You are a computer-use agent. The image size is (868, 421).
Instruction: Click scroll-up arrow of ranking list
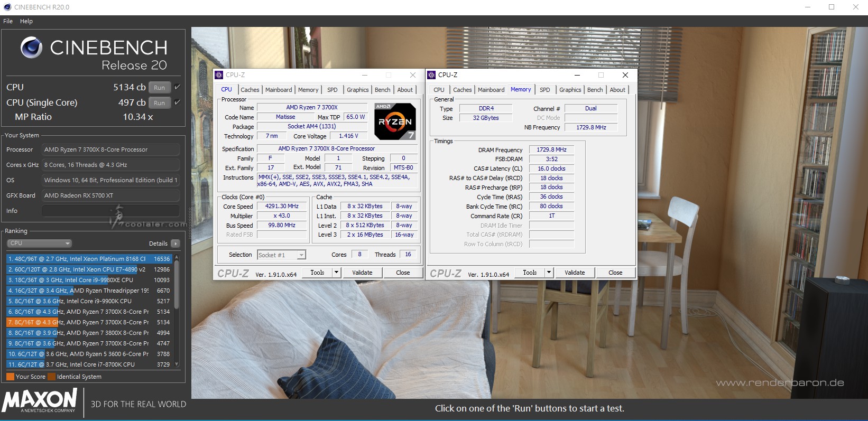click(x=177, y=257)
